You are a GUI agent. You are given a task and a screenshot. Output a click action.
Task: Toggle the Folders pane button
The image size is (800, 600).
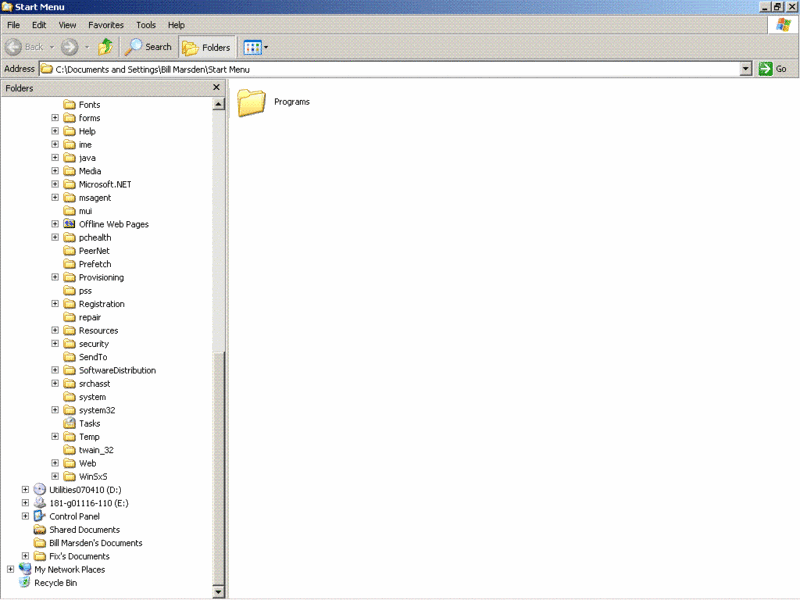(x=206, y=47)
